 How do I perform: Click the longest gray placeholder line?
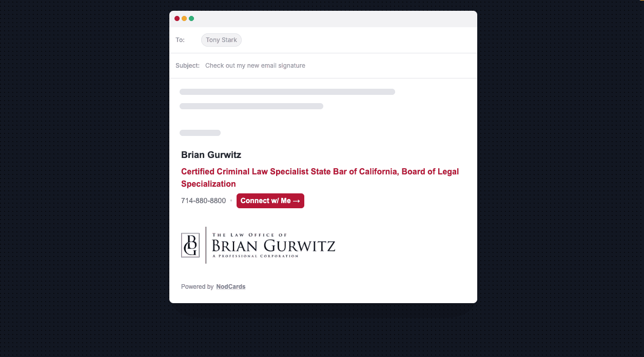coord(287,92)
